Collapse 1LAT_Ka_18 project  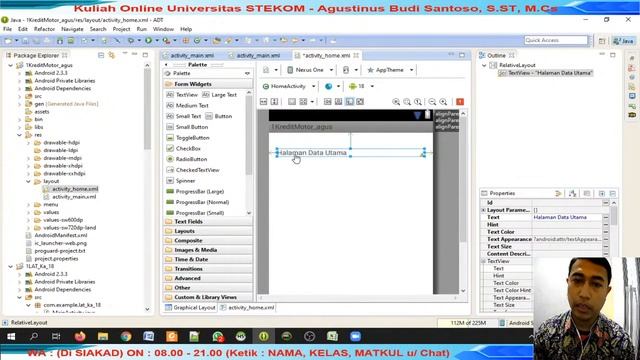pos(10,267)
